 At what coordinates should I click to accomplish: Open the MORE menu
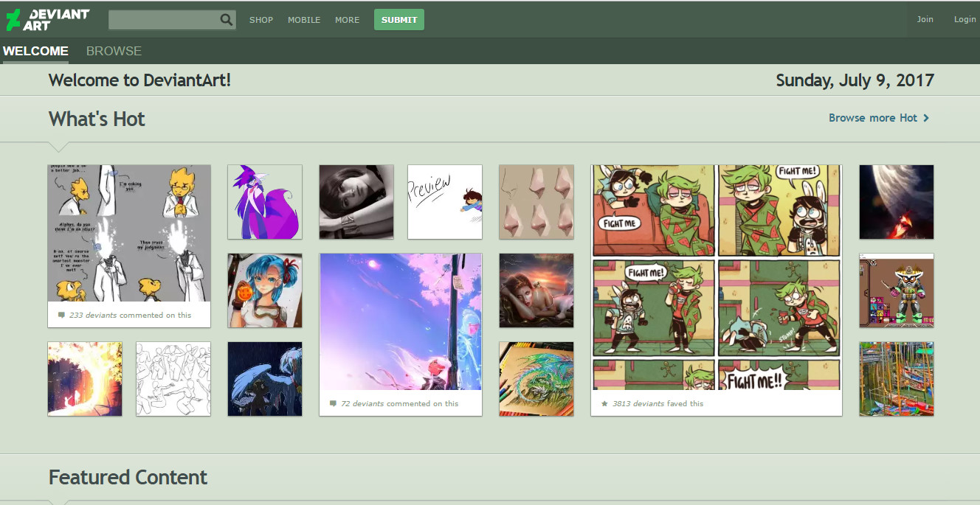click(347, 20)
